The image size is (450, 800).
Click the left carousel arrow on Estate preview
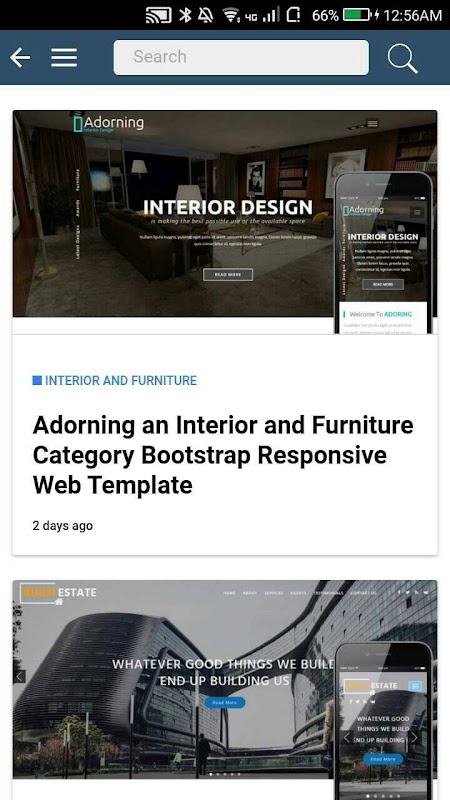pos(19,677)
